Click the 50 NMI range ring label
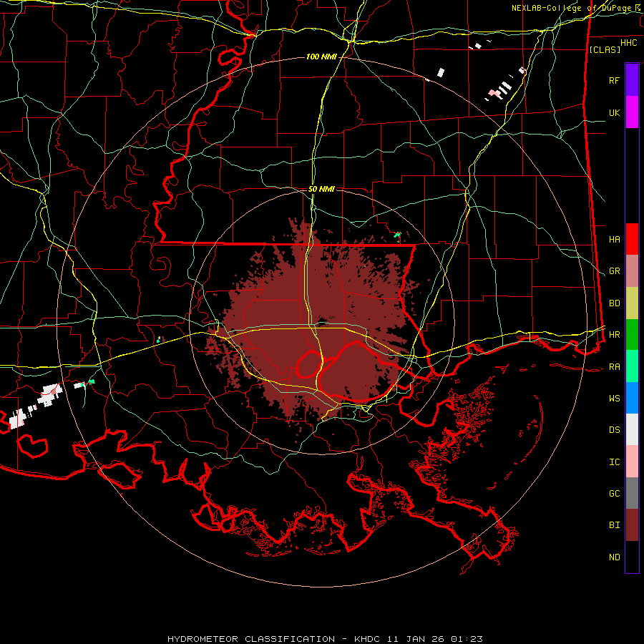The width and height of the screenshot is (644, 644). coord(321,189)
